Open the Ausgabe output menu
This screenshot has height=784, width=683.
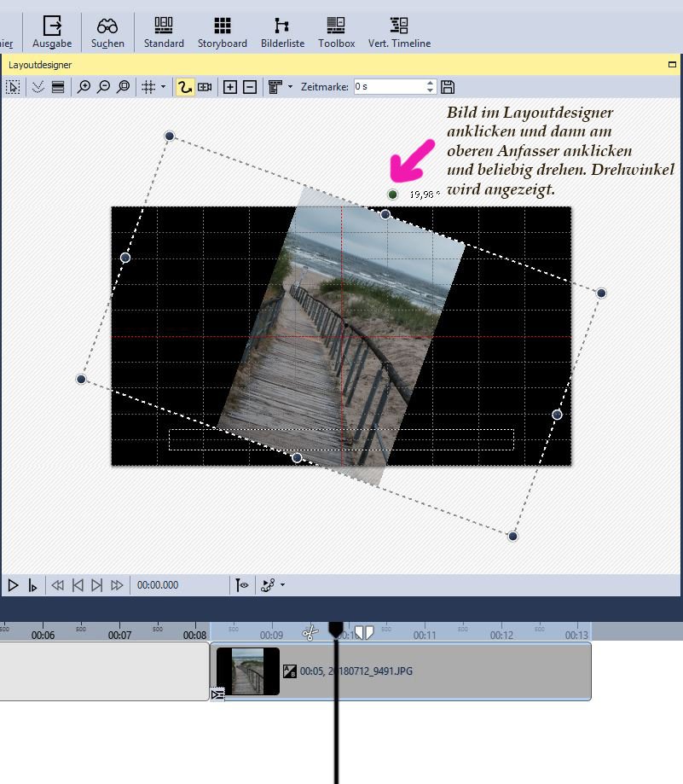click(52, 32)
